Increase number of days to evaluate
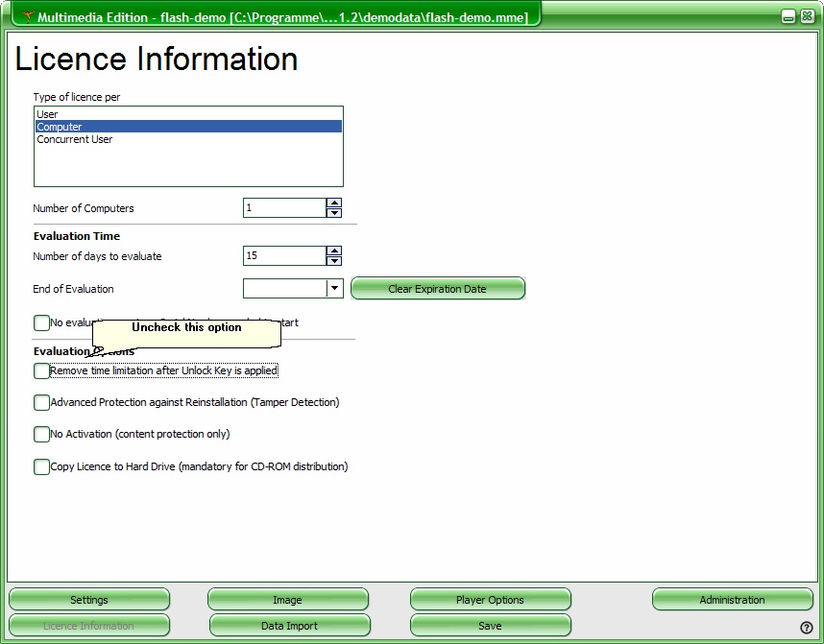The image size is (824, 644). coord(334,250)
